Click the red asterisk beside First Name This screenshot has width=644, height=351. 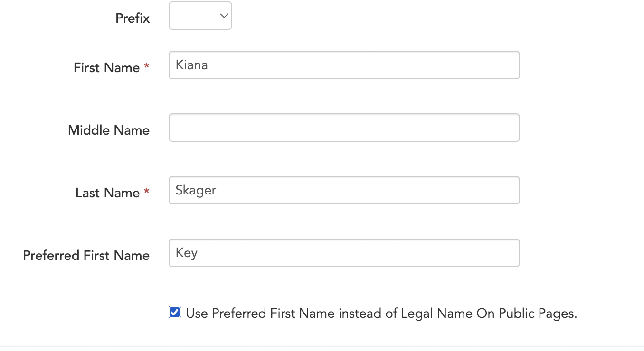(x=147, y=66)
